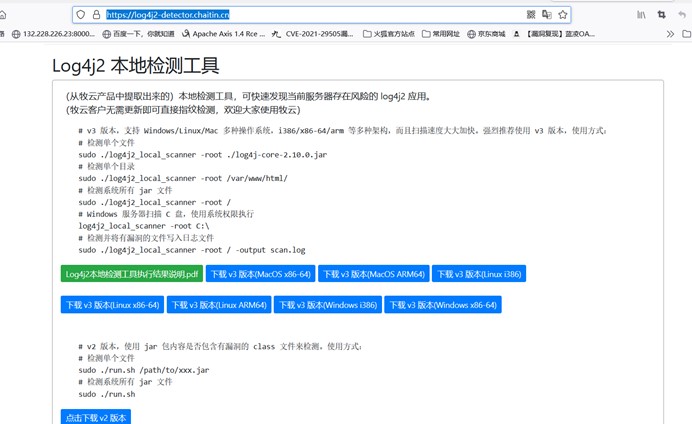
Task: Click the # v2 版本 description line
Action: (x=220, y=346)
